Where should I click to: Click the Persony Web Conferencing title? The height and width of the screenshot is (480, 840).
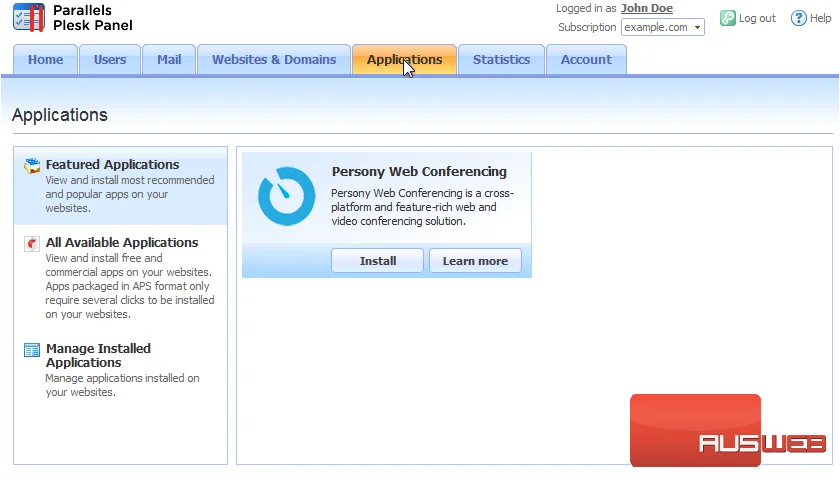tap(419, 171)
